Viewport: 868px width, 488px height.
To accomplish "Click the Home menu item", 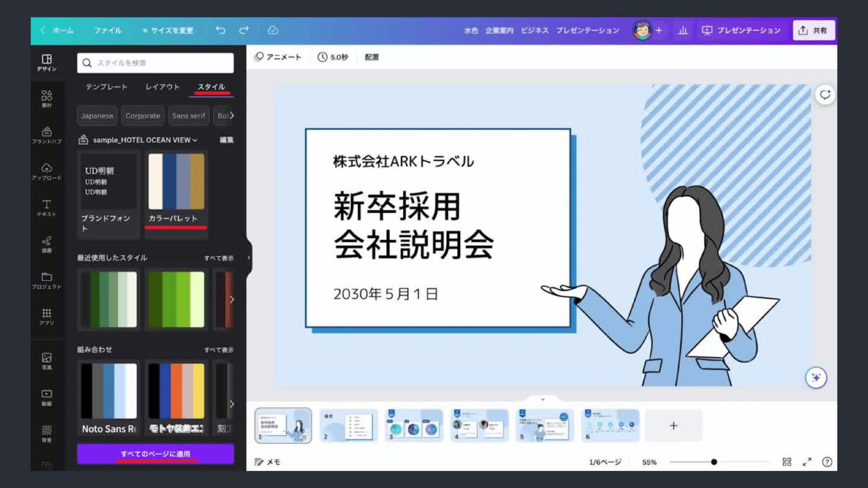I will point(63,30).
